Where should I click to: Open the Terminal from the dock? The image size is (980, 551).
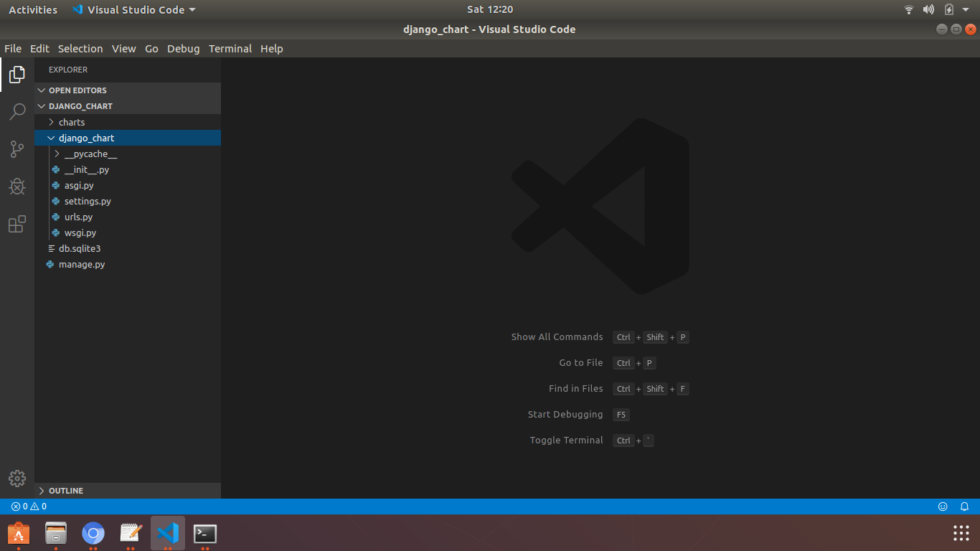tap(205, 533)
